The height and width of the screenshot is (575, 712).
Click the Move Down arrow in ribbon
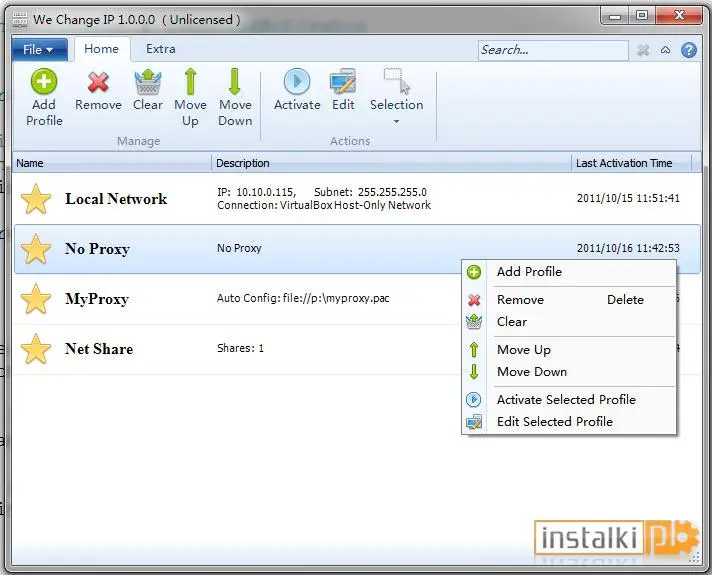pos(235,82)
